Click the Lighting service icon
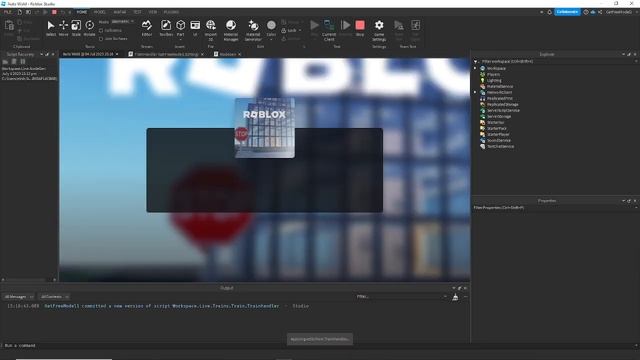Screen dimensions: 640x360 [x=482, y=80]
